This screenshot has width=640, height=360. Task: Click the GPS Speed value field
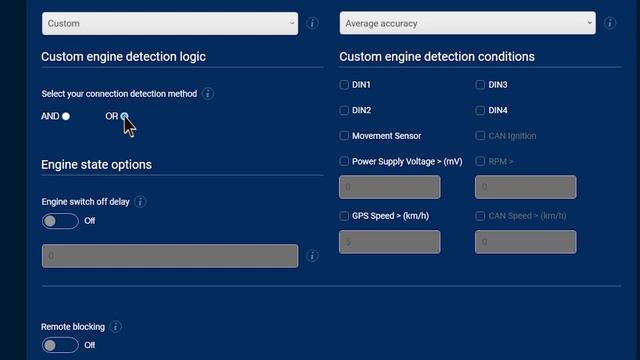tap(390, 242)
